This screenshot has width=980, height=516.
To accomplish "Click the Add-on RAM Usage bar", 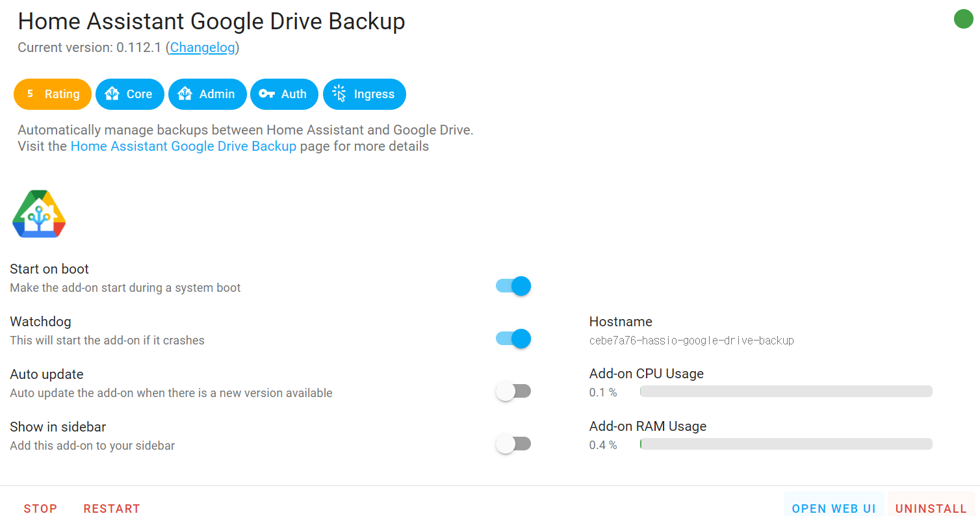I will pyautogui.click(x=786, y=444).
